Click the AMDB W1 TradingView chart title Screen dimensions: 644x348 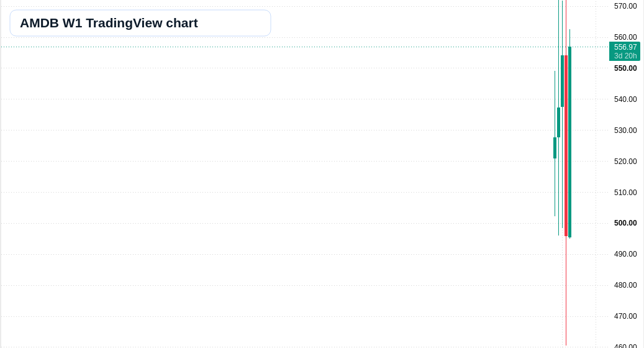click(109, 23)
